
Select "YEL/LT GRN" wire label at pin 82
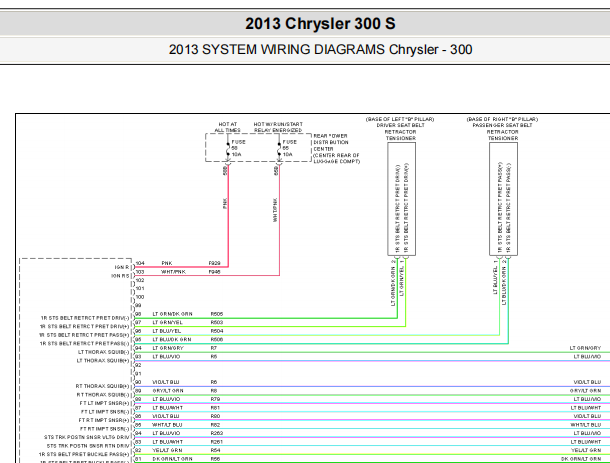coord(167,450)
